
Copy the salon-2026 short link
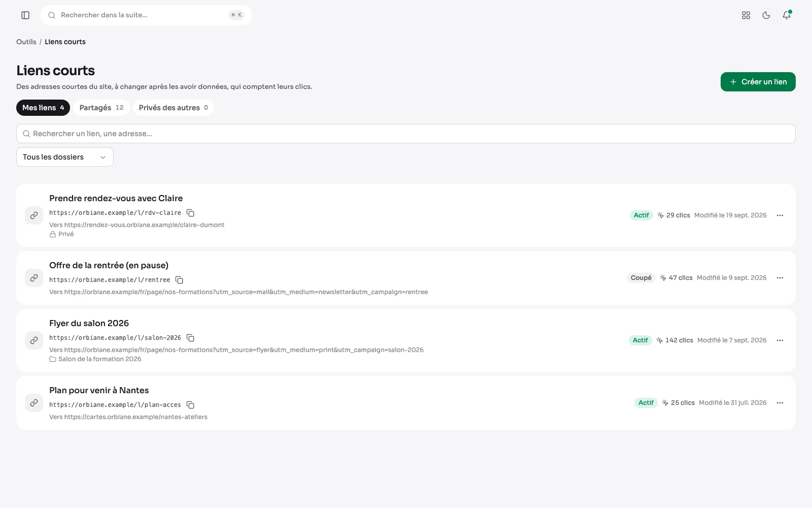(190, 338)
